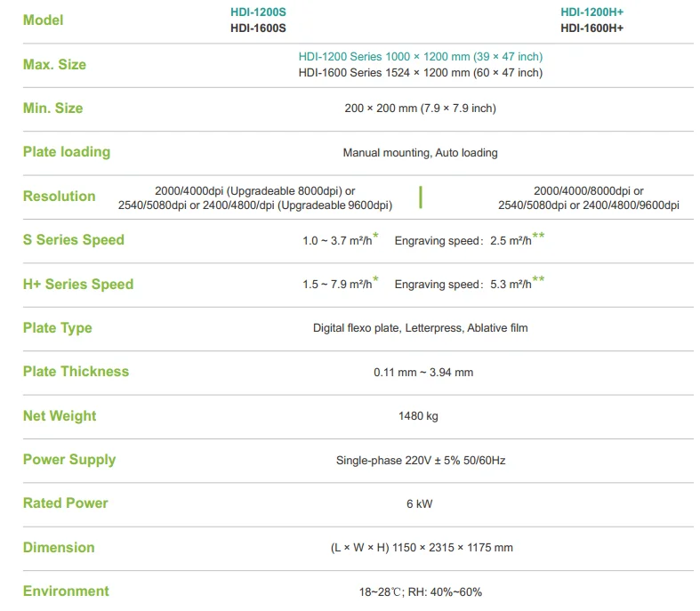The height and width of the screenshot is (611, 700).
Task: Click the HDI-1200 Series 1000 × 1200 mm line
Action: point(420,57)
